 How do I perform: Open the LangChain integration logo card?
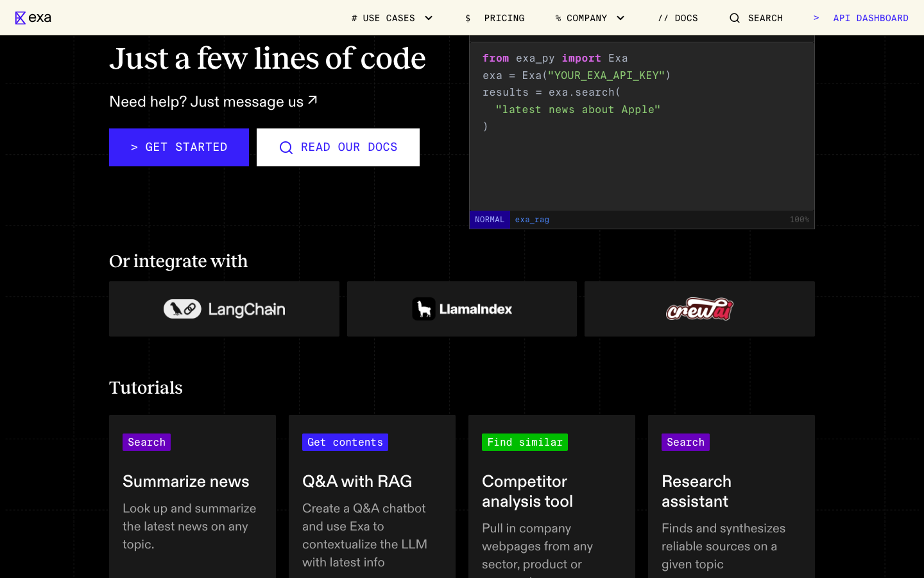click(224, 309)
